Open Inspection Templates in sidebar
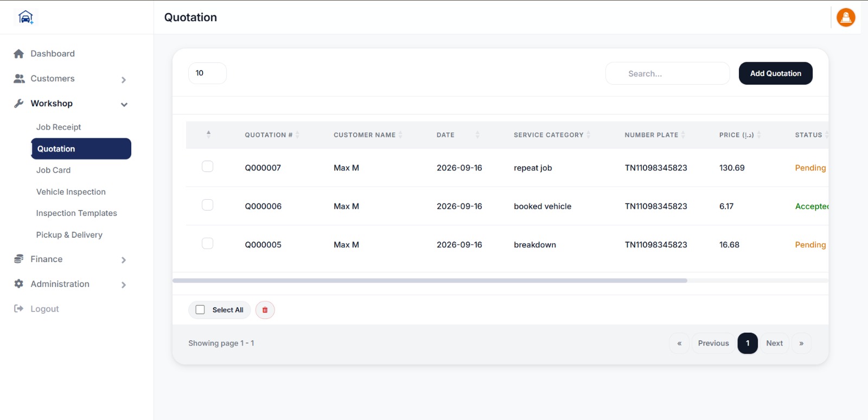This screenshot has height=420, width=868. tap(76, 213)
